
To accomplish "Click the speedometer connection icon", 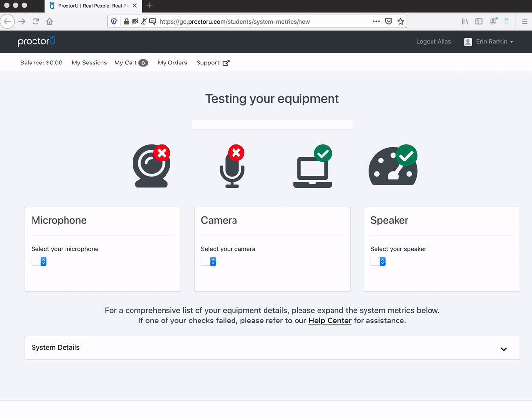I will (393, 165).
